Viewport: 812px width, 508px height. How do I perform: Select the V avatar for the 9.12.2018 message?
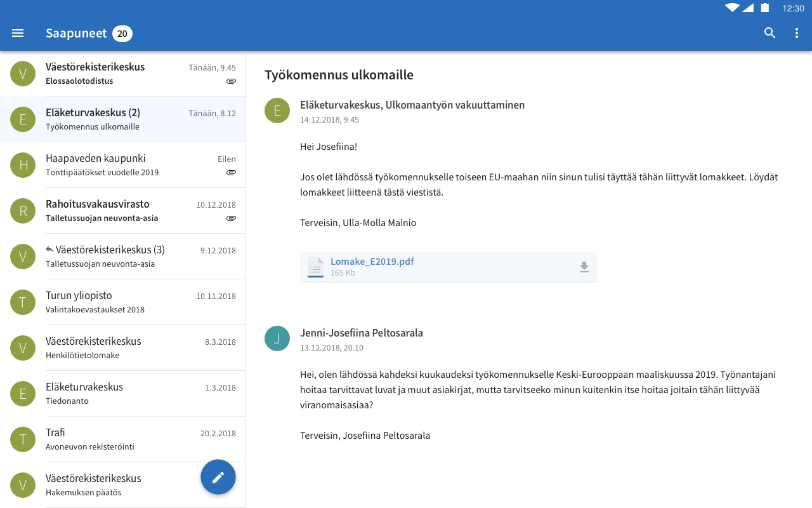coord(23,257)
